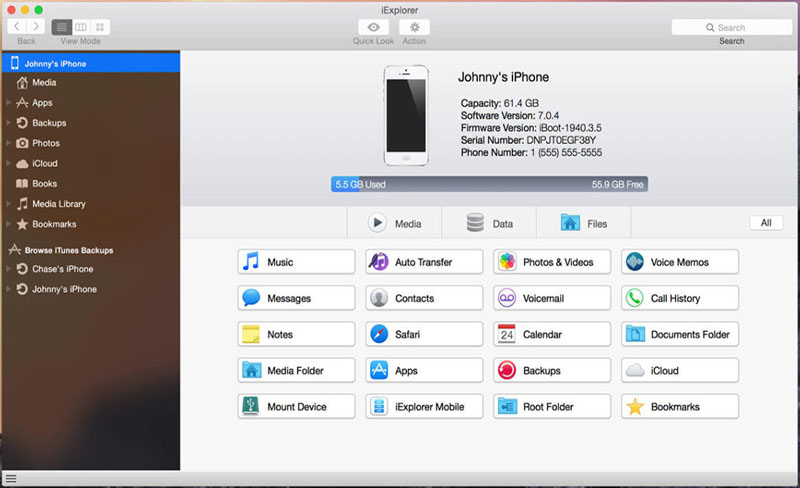Go forward with the right arrow button

tap(36, 27)
